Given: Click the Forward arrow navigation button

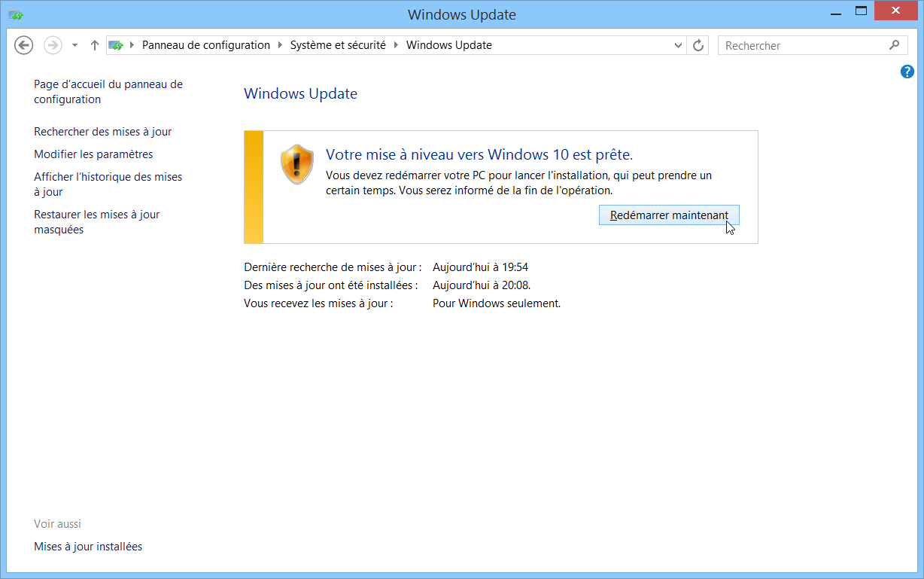Looking at the screenshot, I should tap(53, 45).
